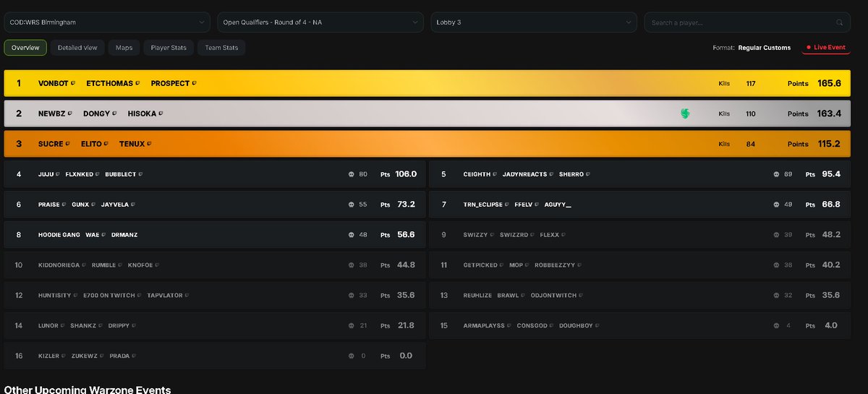The image size is (868, 394).
Task: Open JUJU's Twitch icon
Action: (x=57, y=174)
